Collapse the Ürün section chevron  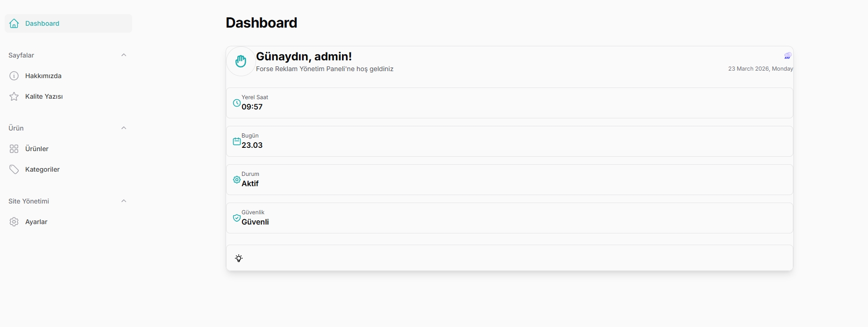[124, 128]
